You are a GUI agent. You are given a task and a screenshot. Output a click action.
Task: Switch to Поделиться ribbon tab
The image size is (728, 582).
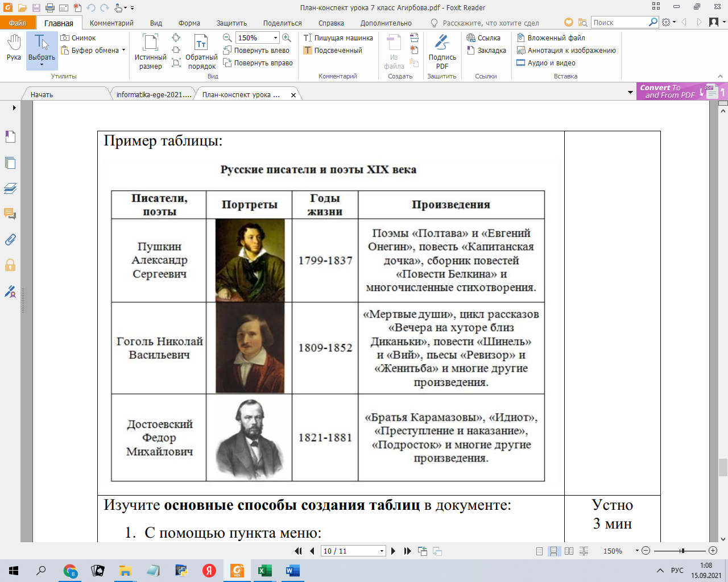282,23
